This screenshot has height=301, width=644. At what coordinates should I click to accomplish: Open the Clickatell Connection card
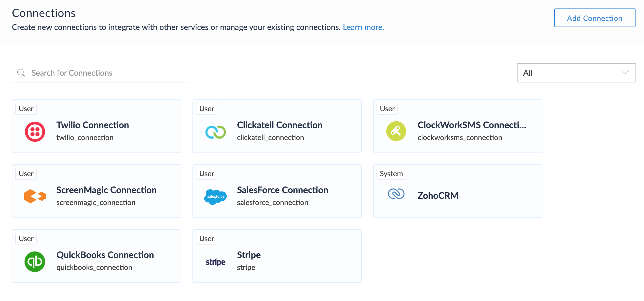coord(277,126)
